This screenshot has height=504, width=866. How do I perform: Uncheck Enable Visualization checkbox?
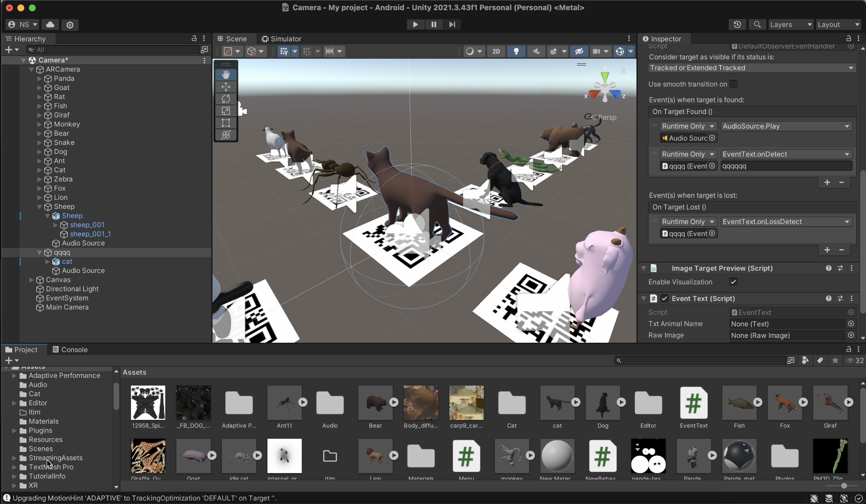[733, 282]
